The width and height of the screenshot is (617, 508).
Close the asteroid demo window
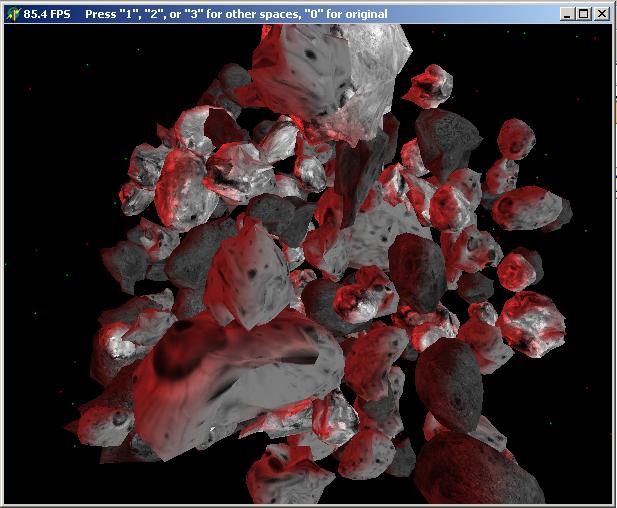pyautogui.click(x=602, y=14)
